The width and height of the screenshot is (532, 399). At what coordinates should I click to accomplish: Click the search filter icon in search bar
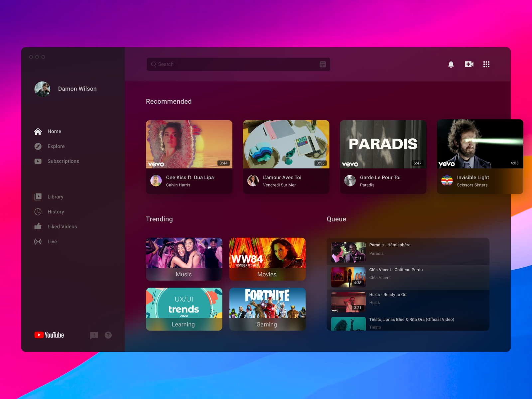click(323, 64)
